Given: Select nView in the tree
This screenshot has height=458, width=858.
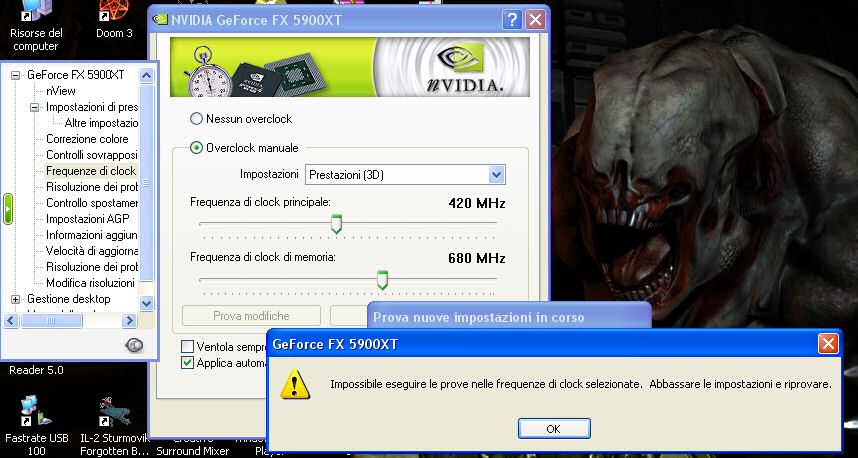Looking at the screenshot, I should tap(61, 91).
